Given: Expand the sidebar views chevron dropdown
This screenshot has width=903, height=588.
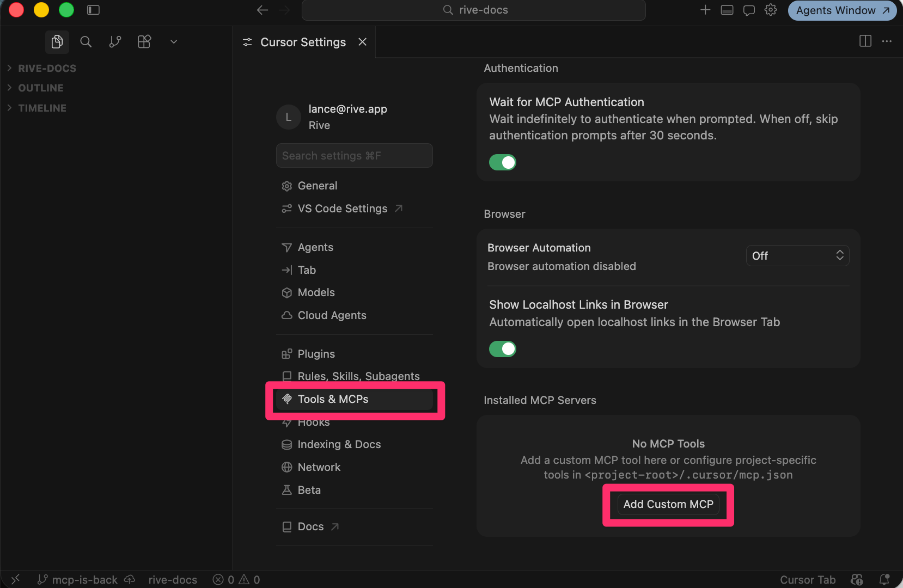Looking at the screenshot, I should click(174, 42).
